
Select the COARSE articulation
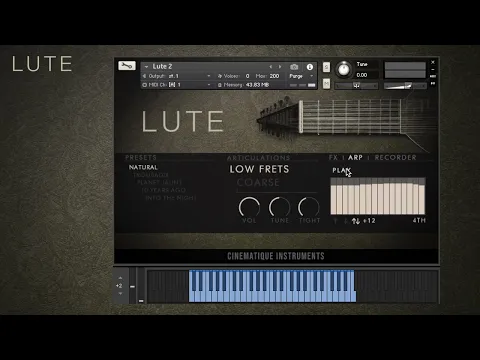click(258, 183)
